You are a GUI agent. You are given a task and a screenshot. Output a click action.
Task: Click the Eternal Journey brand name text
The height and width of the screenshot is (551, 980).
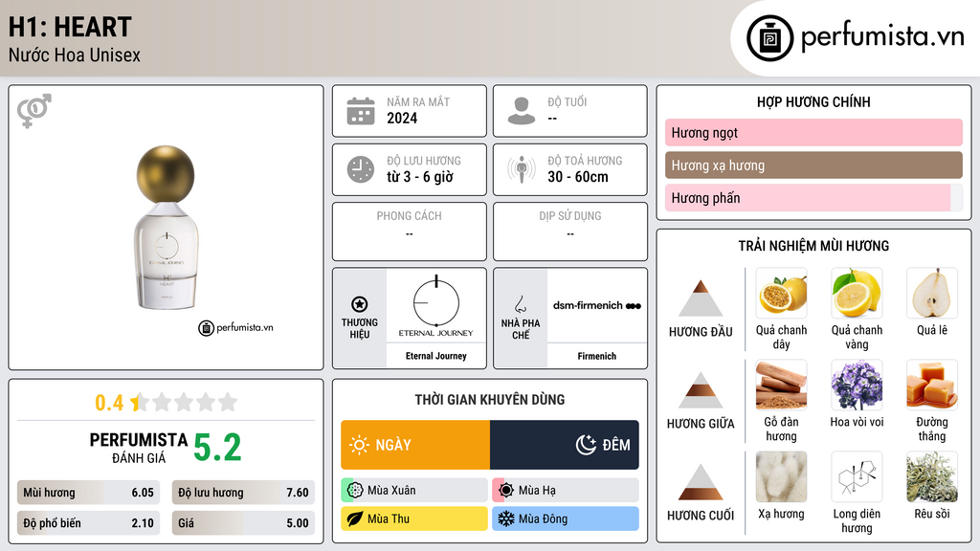click(436, 356)
